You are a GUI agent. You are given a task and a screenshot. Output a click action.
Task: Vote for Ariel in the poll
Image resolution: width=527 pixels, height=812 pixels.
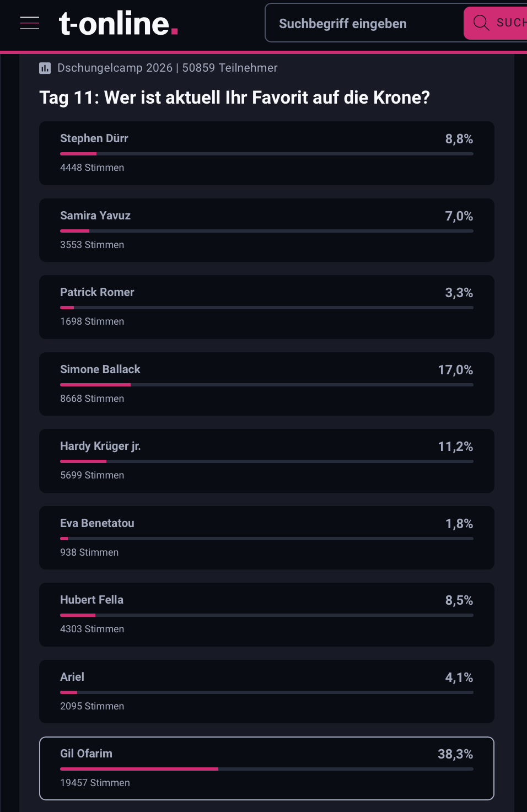pos(266,692)
